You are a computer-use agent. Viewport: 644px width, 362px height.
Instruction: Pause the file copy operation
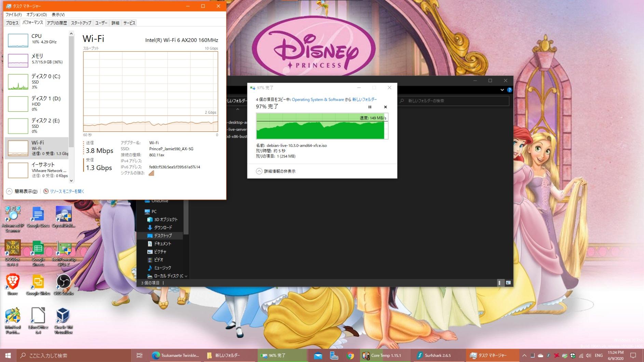click(370, 107)
